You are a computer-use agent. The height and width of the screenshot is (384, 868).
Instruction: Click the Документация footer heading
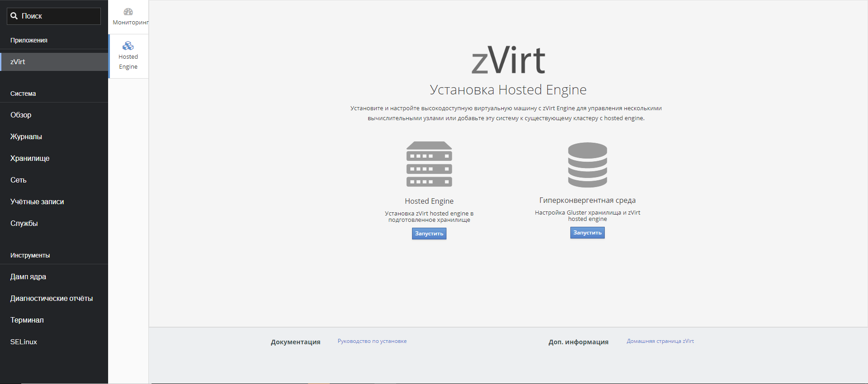[x=296, y=342]
